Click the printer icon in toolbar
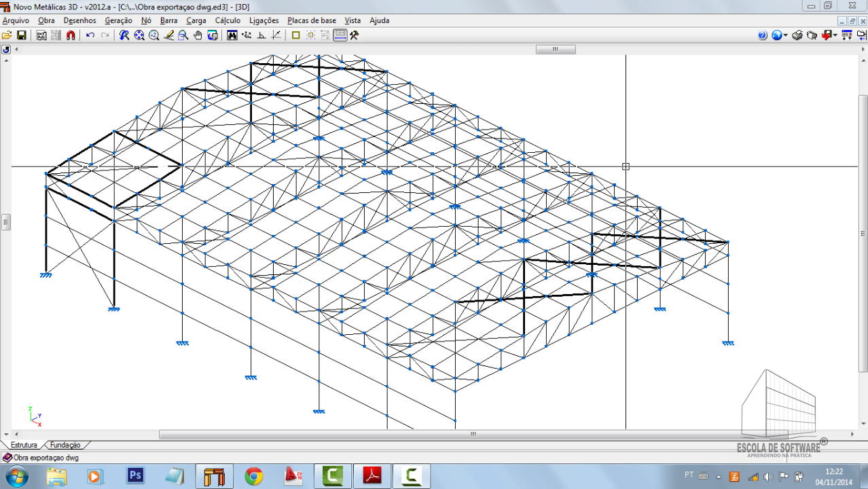The height and width of the screenshot is (489, 868). (797, 35)
